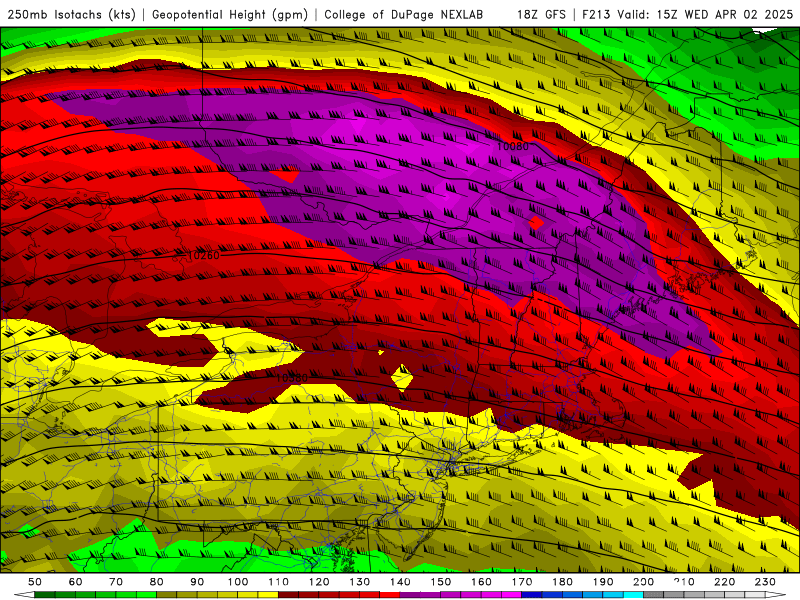Click the 220 value on the color scale
Screen dimensions: 800x600
724,582
